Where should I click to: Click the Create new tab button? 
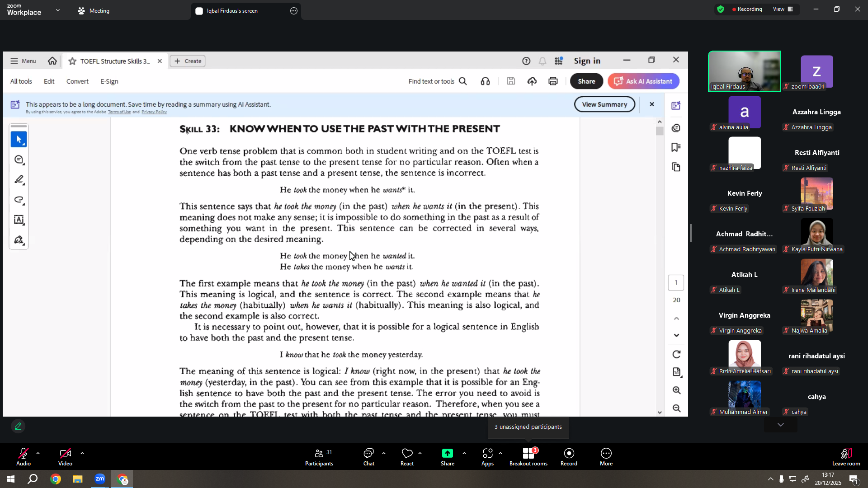[x=188, y=61]
